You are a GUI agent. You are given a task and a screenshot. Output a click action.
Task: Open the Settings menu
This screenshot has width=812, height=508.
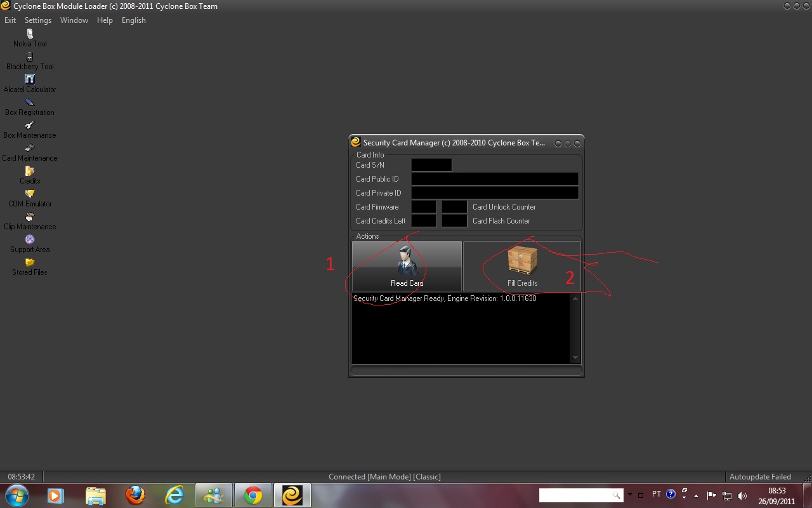pos(38,20)
